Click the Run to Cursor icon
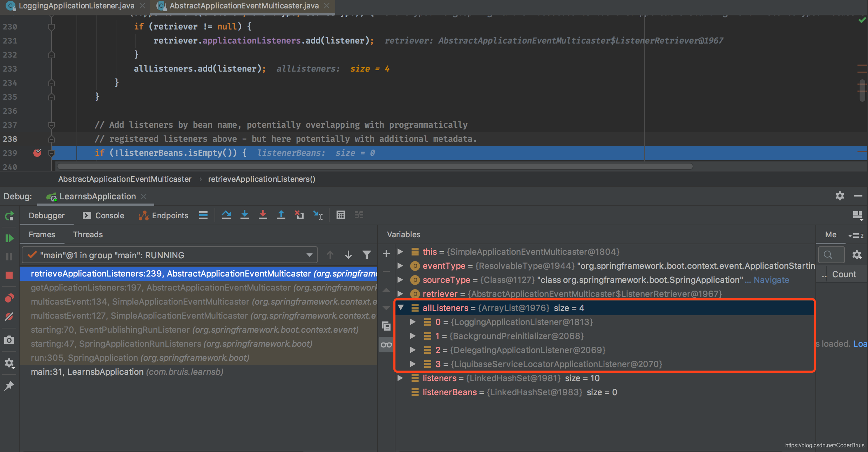The width and height of the screenshot is (868, 452). [x=318, y=215]
